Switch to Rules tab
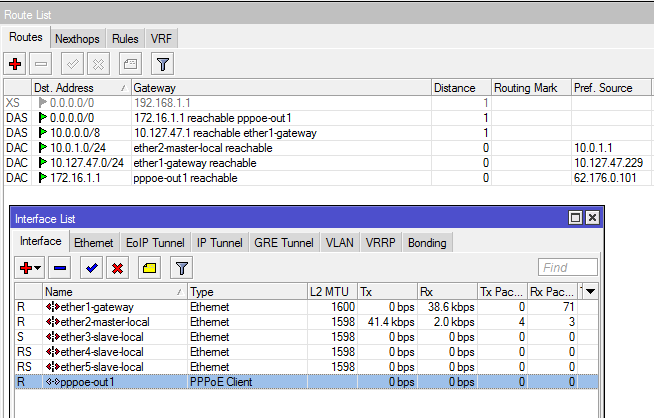Viewport: 654px width, 418px height. coord(125,39)
